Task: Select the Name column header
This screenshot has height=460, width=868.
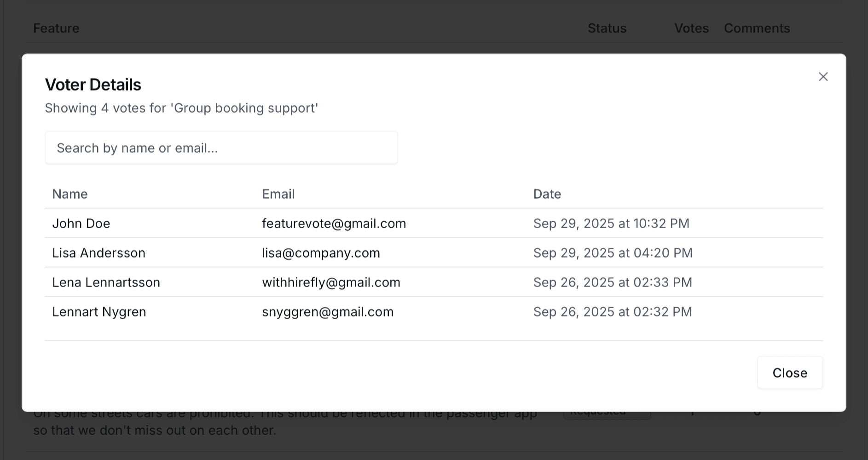Action: coord(70,194)
